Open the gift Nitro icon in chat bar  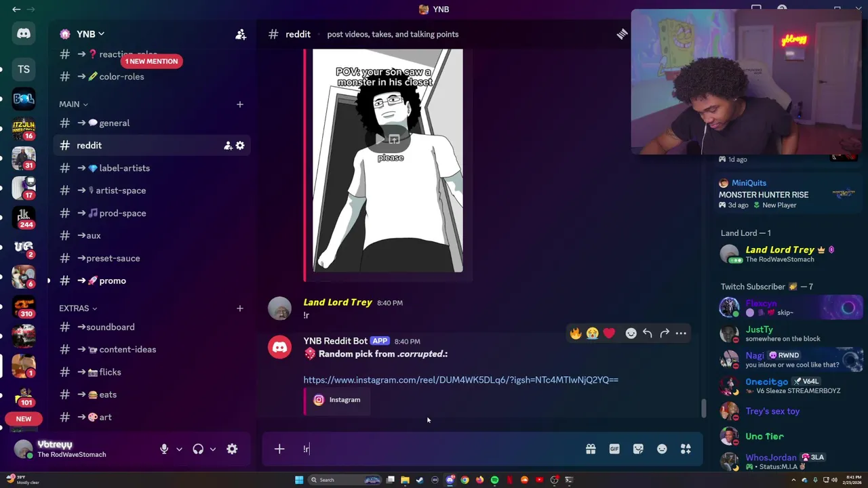[x=591, y=449]
